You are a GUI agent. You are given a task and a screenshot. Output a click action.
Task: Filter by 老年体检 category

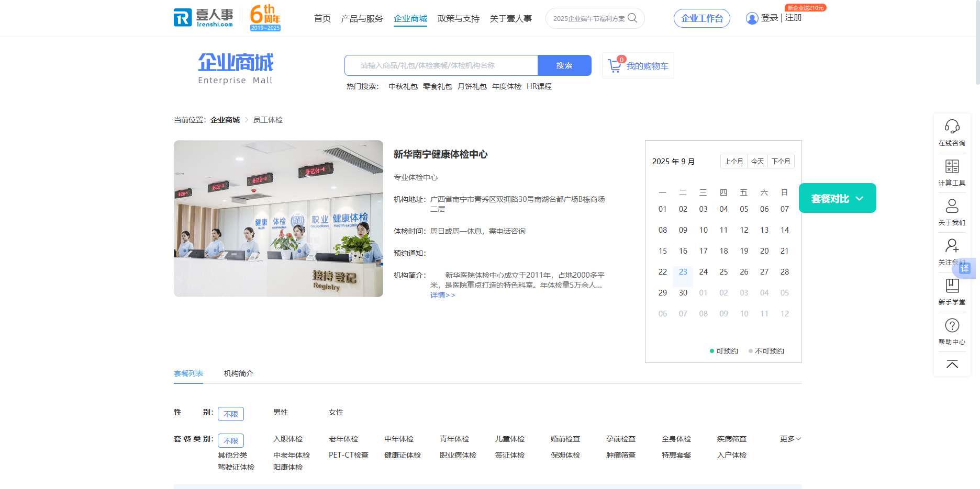coord(343,439)
